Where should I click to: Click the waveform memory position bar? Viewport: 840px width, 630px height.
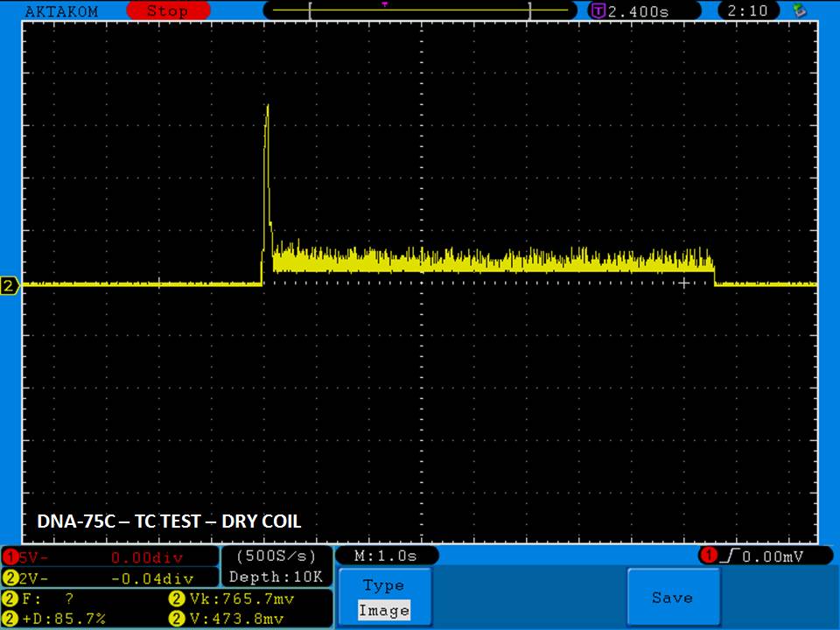pyautogui.click(x=420, y=11)
